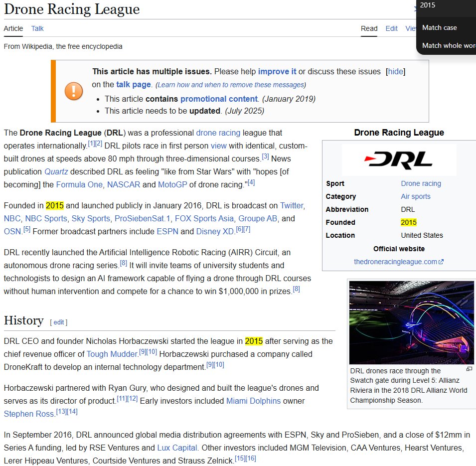476x466 pixels.
Task: Open the Tough Mudder link
Action: (x=112, y=354)
